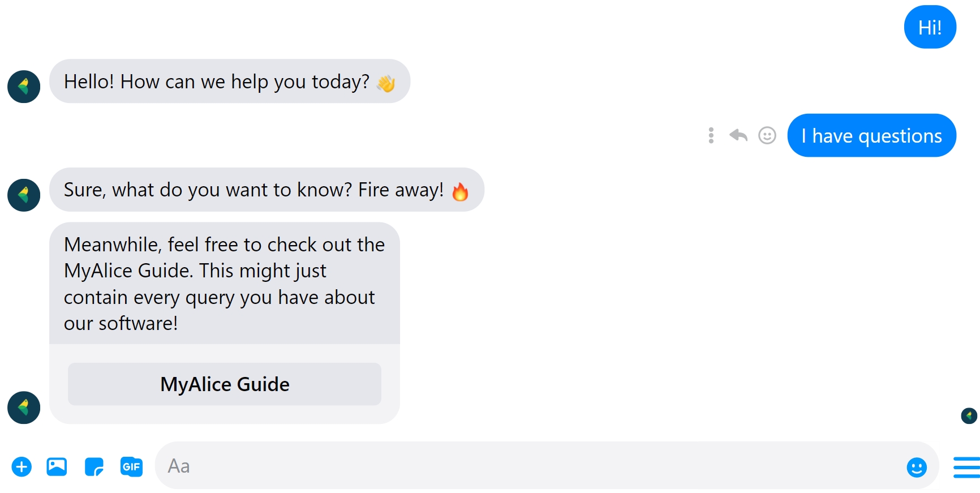Open the GIF picker

point(131,467)
